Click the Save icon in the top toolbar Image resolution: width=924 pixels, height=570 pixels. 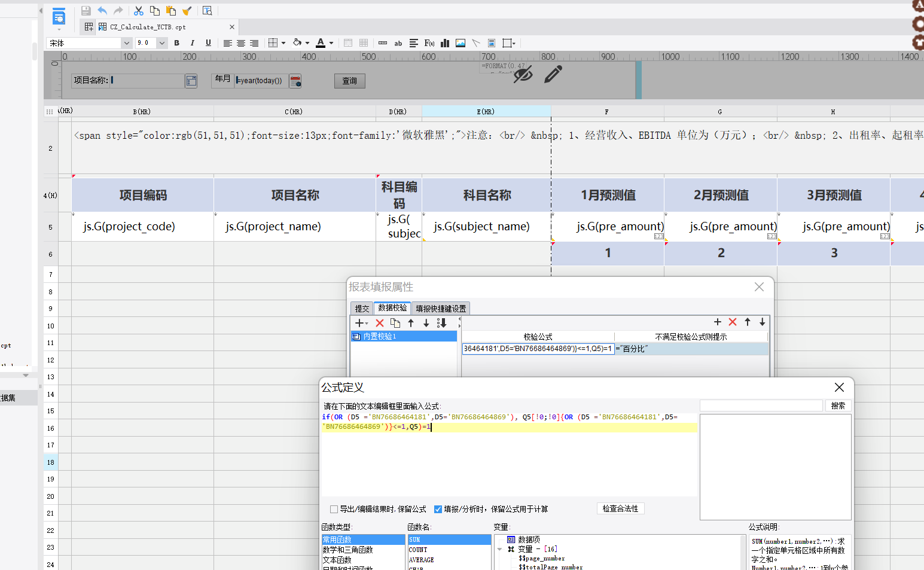tap(86, 11)
